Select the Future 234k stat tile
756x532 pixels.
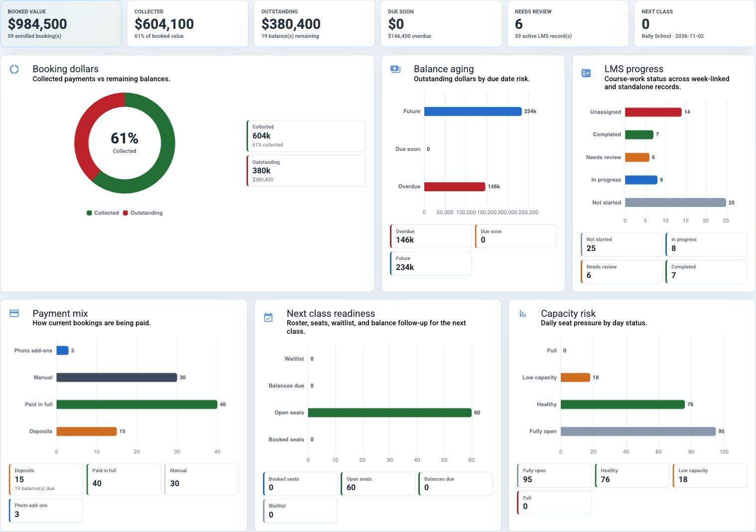coord(431,263)
